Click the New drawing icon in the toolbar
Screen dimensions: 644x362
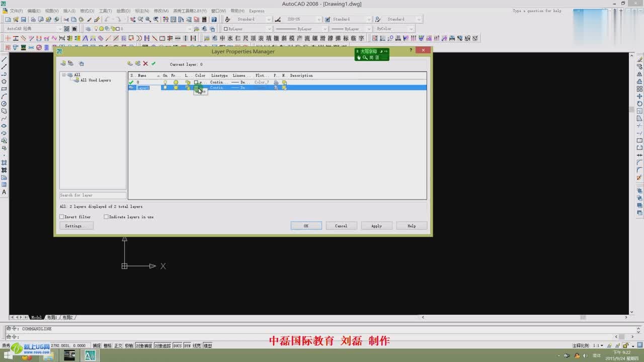[x=8, y=20]
